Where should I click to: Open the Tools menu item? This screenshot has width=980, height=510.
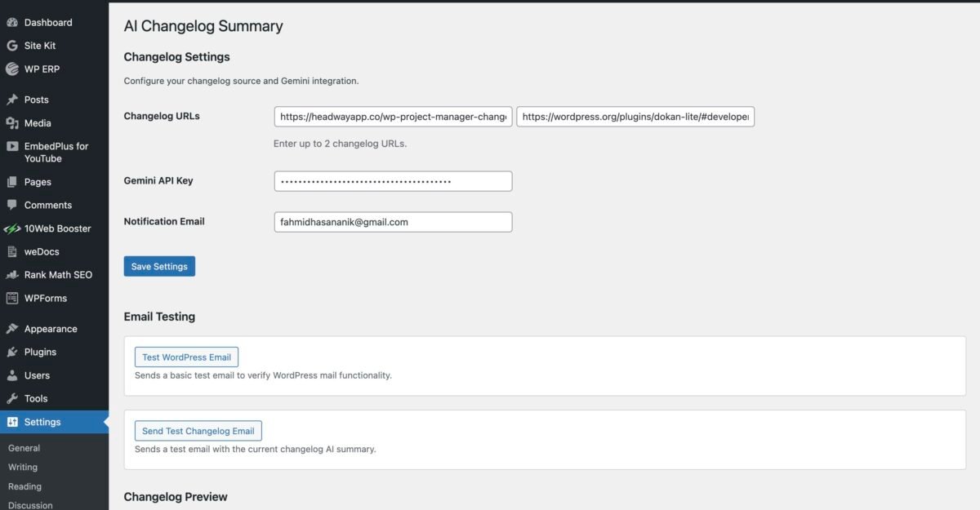tap(54, 398)
